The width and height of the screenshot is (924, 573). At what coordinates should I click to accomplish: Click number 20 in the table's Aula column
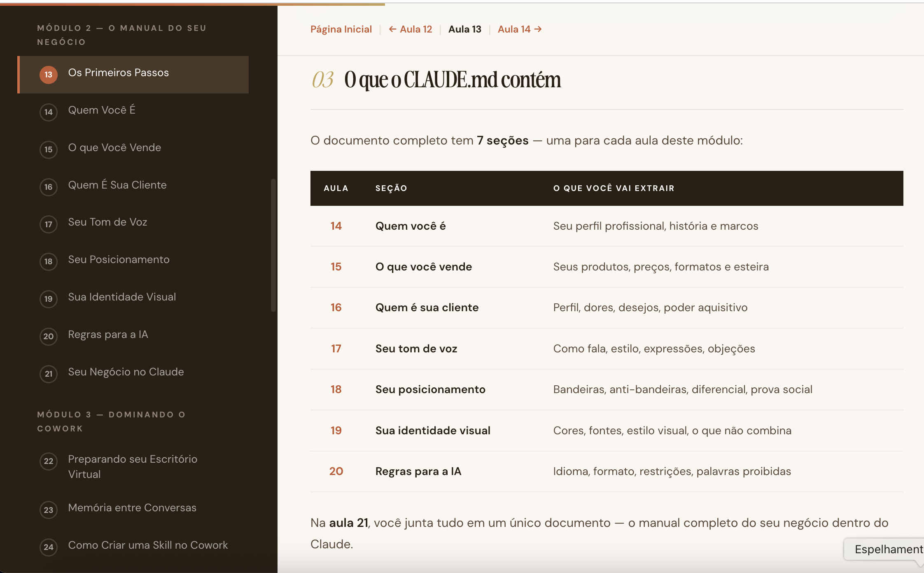(x=336, y=471)
